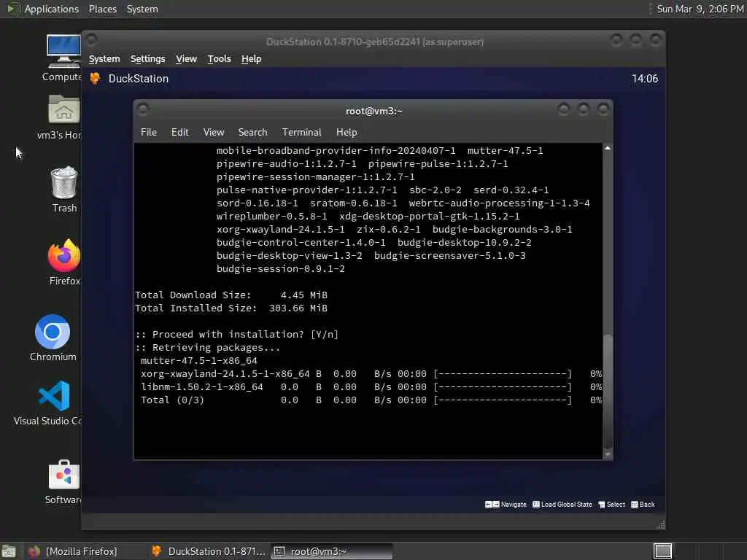Click the Load Global State hint
The width and height of the screenshot is (747, 560).
point(562,505)
